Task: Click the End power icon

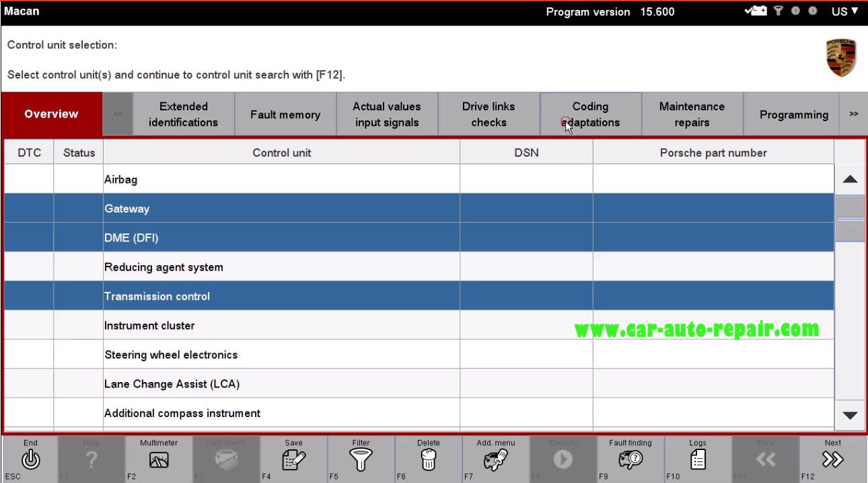Action: (x=30, y=459)
